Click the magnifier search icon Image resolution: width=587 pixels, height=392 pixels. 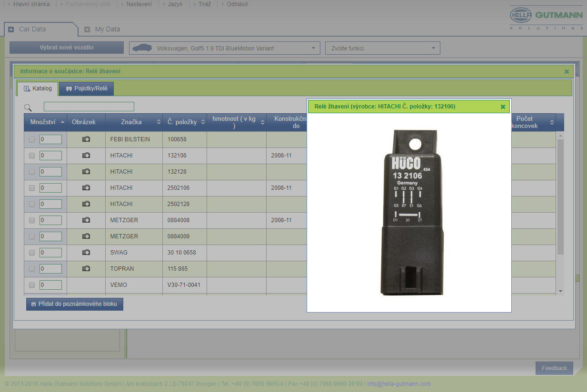(x=28, y=108)
